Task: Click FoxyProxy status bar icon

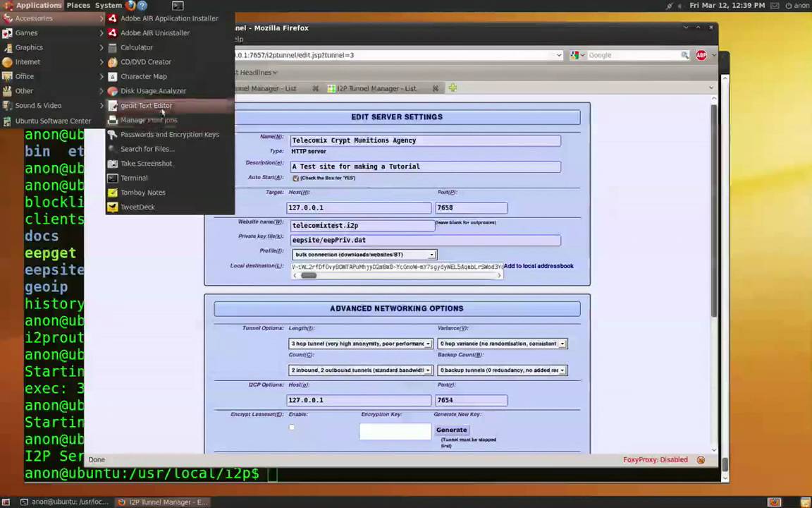Action: click(701, 460)
